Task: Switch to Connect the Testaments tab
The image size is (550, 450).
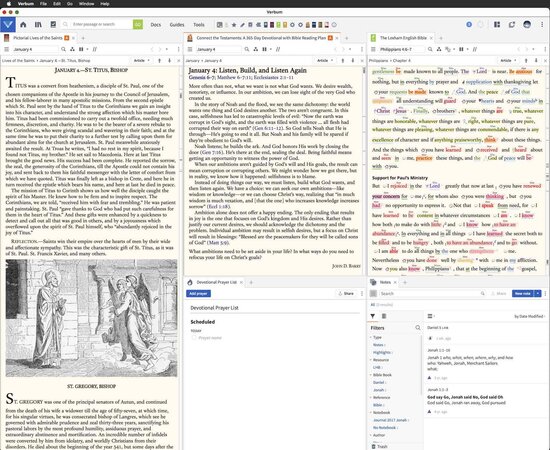Action: tap(261, 38)
